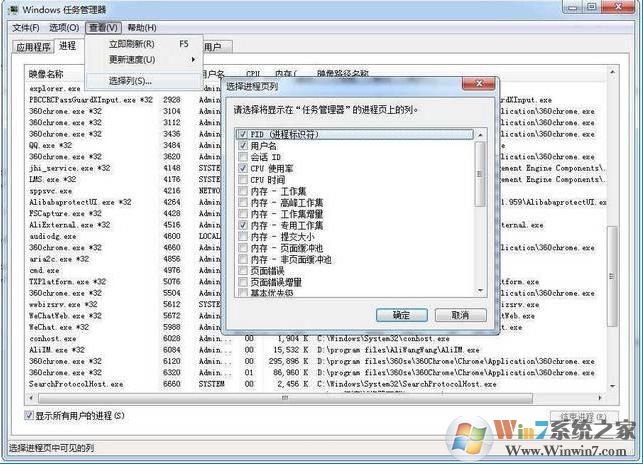Select the 选择列(S)... menu entry
The height and width of the screenshot is (465, 643).
coord(144,81)
